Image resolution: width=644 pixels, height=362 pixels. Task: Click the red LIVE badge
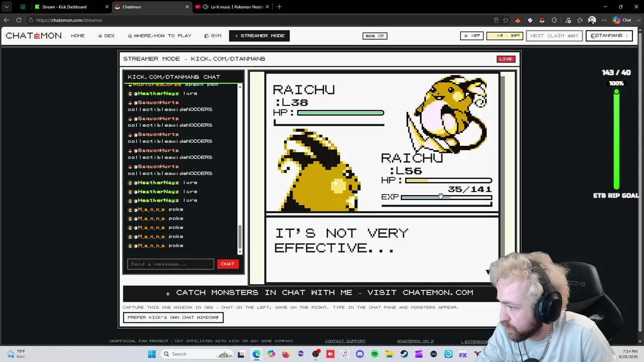[x=506, y=59]
